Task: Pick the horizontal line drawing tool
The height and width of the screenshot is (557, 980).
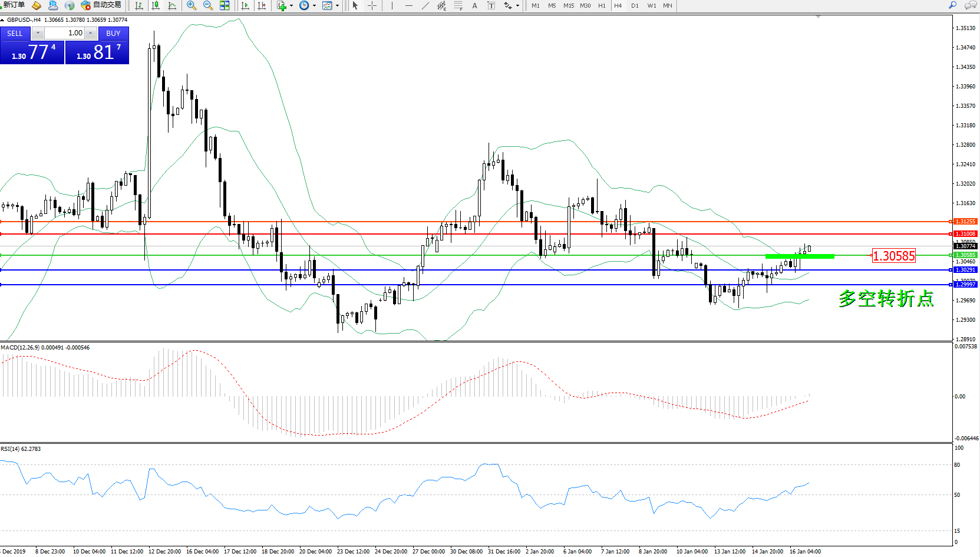Action: (x=409, y=6)
